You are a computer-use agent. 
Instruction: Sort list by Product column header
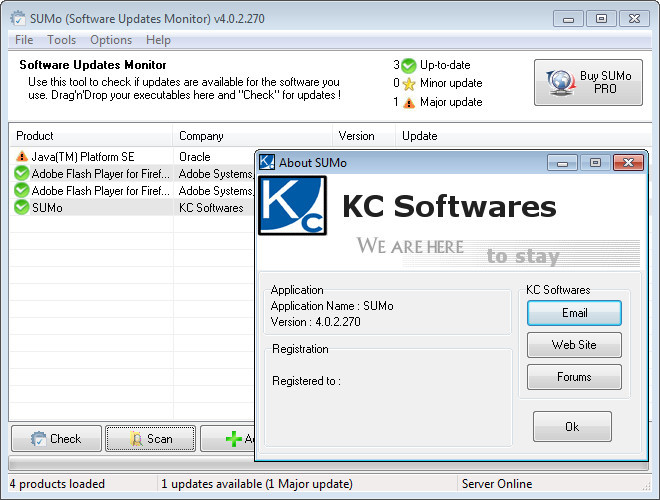click(x=90, y=136)
